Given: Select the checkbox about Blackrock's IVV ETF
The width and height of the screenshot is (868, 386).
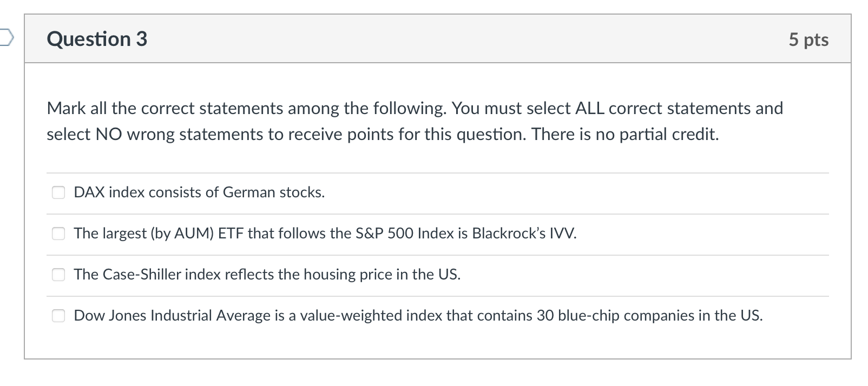Looking at the screenshot, I should point(58,234).
